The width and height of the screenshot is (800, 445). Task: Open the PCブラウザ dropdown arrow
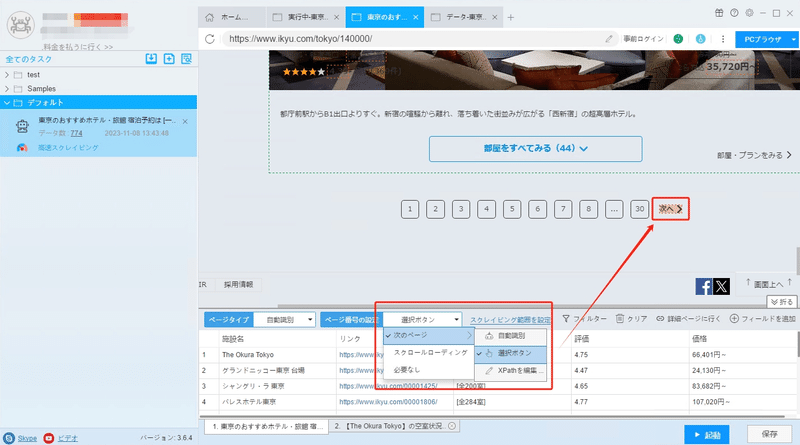click(x=793, y=39)
